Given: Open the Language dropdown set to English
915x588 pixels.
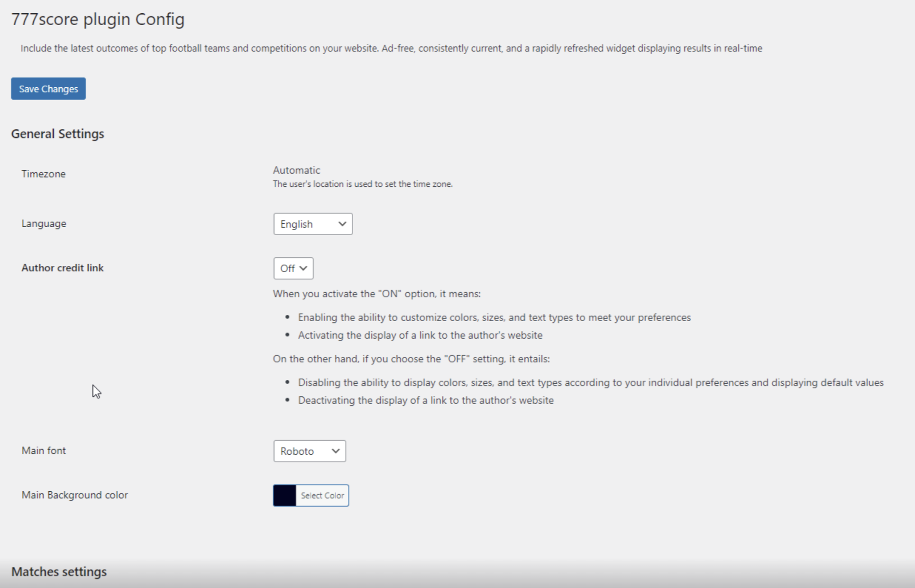Looking at the screenshot, I should click(x=313, y=224).
